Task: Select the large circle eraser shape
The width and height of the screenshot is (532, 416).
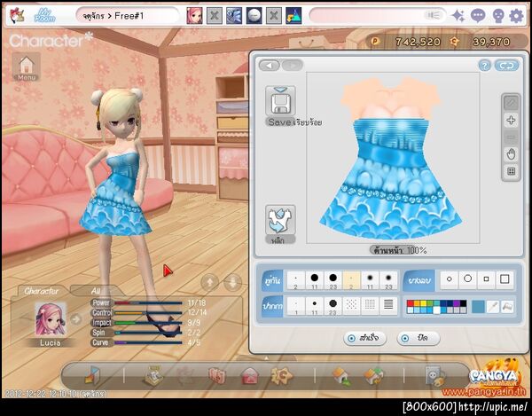Action: pyautogui.click(x=467, y=279)
